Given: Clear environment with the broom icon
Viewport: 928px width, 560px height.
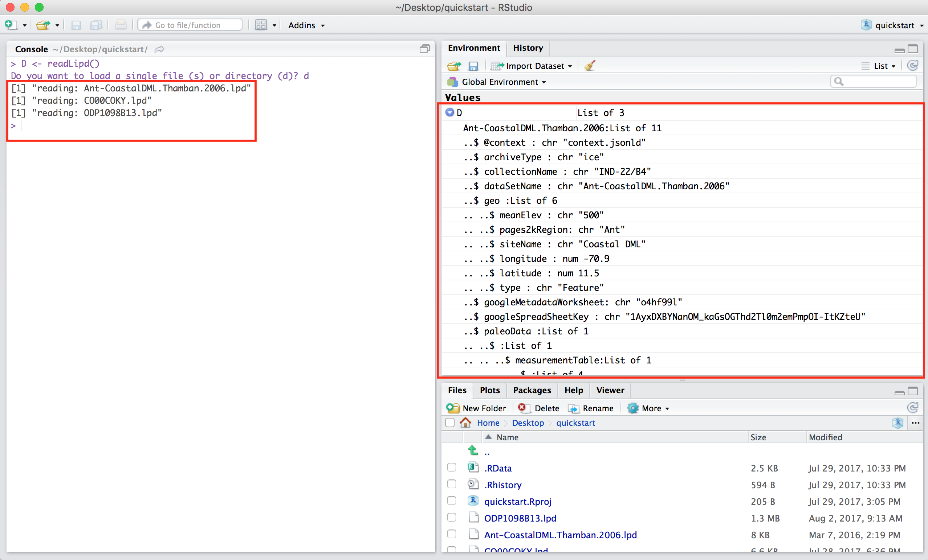Looking at the screenshot, I should [590, 66].
